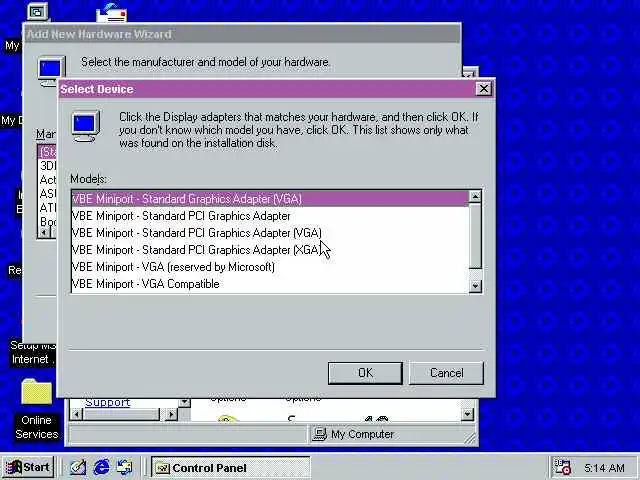Click the Models list scrollbar thumb
This screenshot has height=480, width=640.
point(475,236)
